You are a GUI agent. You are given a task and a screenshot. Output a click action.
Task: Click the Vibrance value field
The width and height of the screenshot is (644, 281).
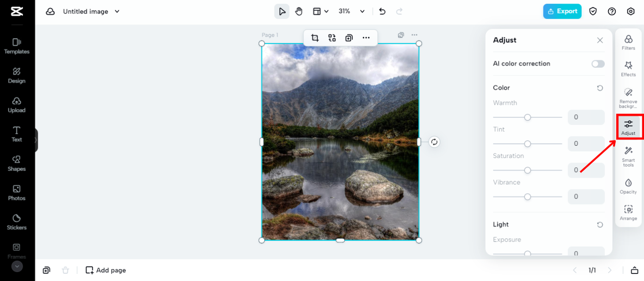coord(586,197)
